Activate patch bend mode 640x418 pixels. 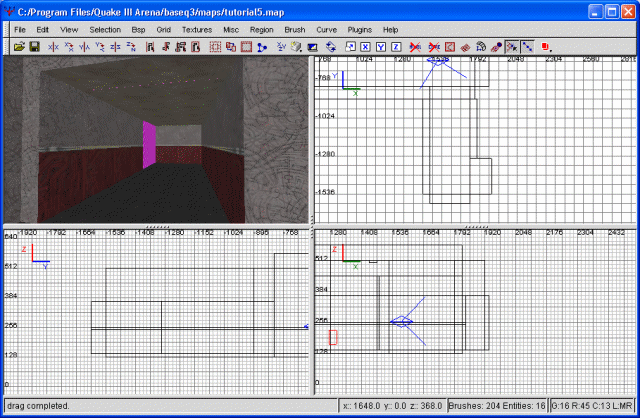tap(481, 47)
